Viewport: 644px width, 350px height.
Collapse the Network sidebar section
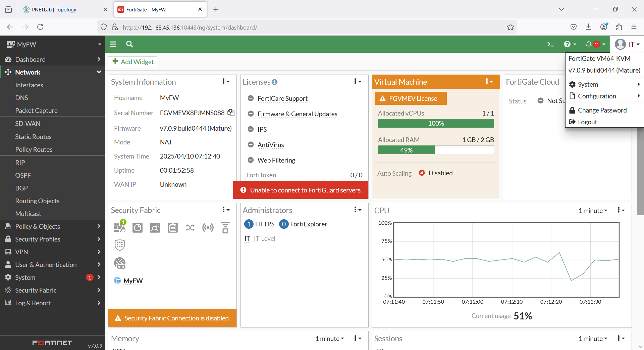(x=52, y=72)
